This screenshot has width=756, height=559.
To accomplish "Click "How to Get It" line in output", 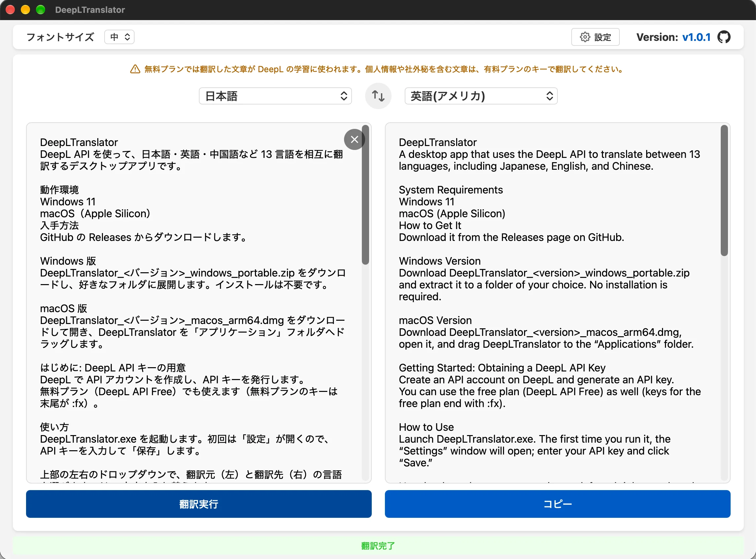I will tap(430, 225).
